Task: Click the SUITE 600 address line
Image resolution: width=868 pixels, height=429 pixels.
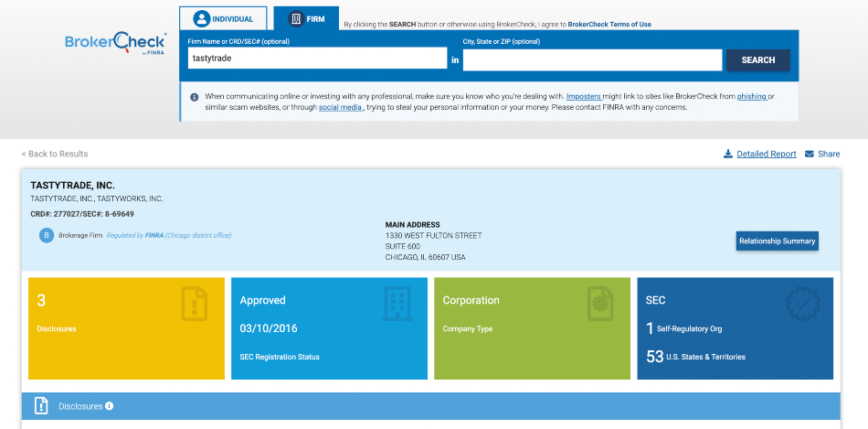Action: click(402, 246)
